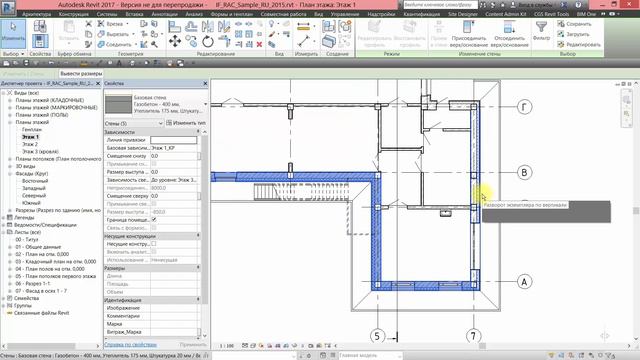Viewport: 640px width, 360px height.
Task: Open the wall type selector dropdown
Action: (205, 104)
